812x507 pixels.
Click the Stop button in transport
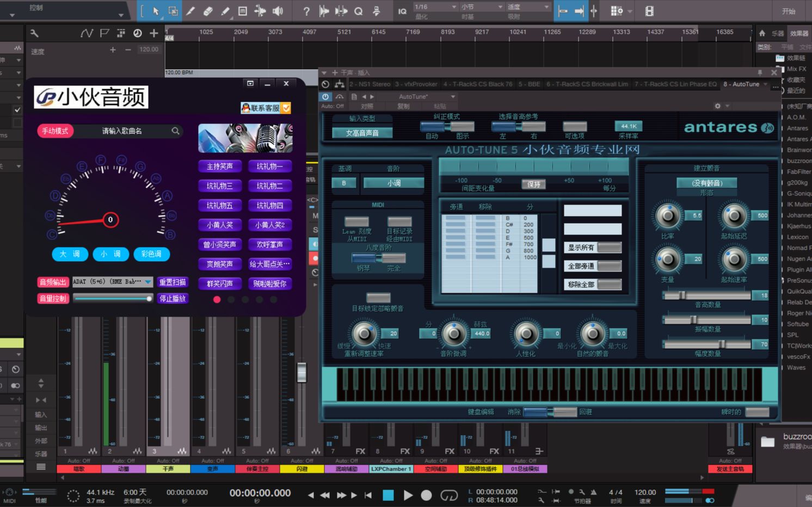[x=388, y=495]
